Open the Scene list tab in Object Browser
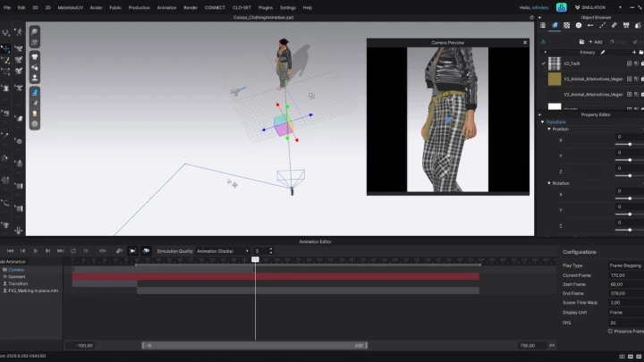Viewport: 644px width, 362px height. (543, 25)
